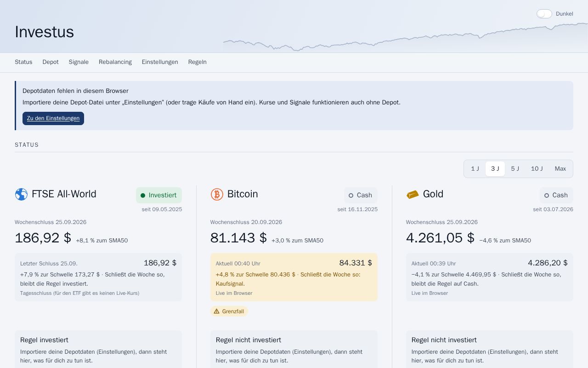Click the Regel investiert heading
This screenshot has height=368, width=588.
pyautogui.click(x=44, y=340)
